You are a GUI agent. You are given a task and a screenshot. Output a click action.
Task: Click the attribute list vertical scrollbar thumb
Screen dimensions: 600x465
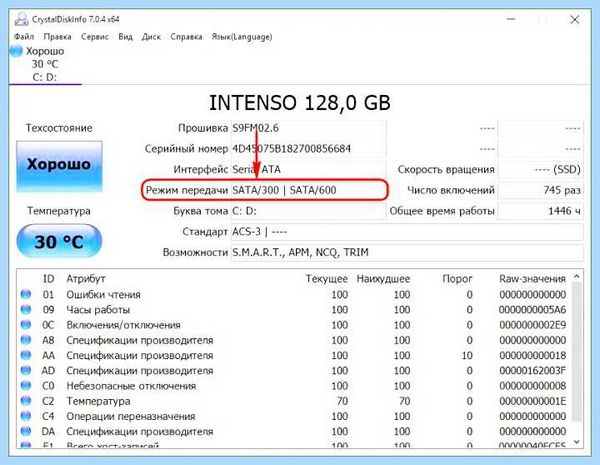point(577,352)
